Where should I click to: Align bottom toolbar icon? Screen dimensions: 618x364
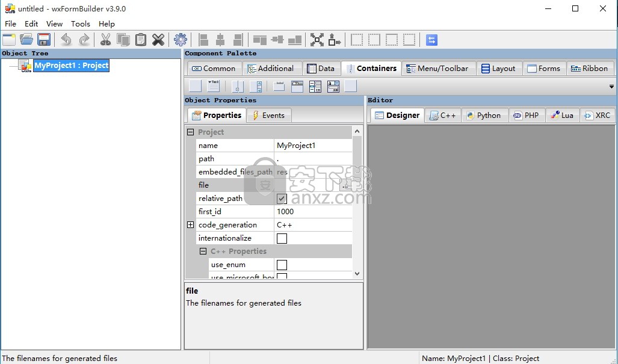coord(295,40)
